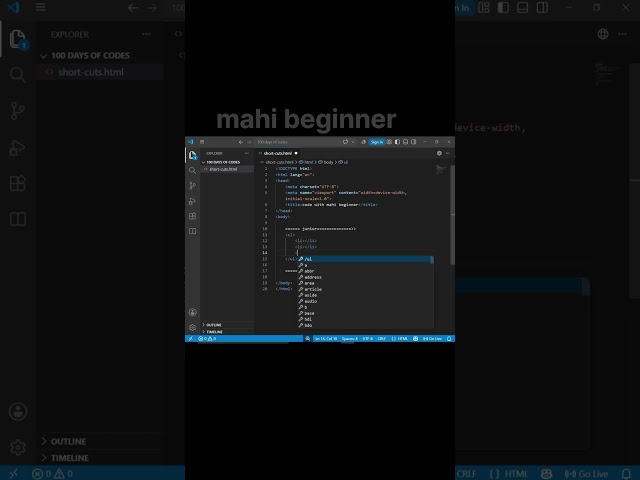Toggle bottom panel in the dimmed background window

click(x=522, y=7)
